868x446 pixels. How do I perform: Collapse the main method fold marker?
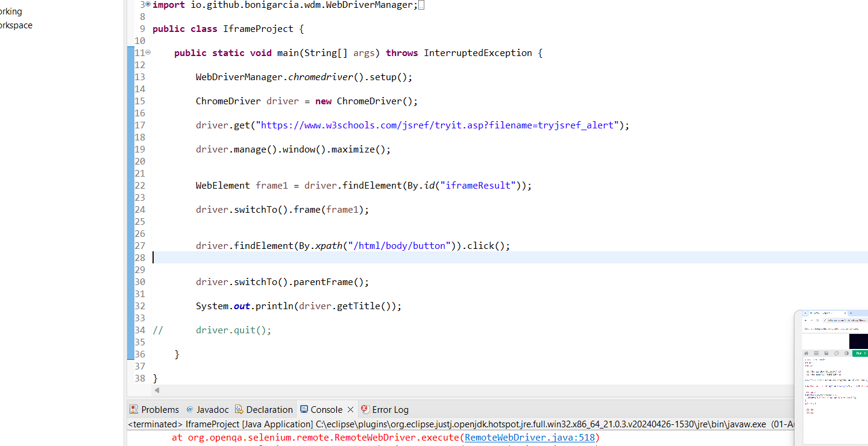click(x=148, y=52)
